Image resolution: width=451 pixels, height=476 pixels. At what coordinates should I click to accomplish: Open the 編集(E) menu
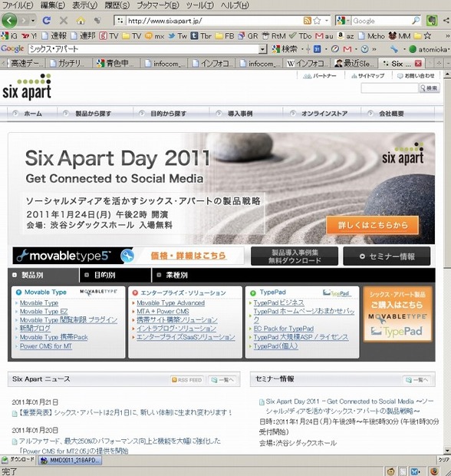point(53,5)
